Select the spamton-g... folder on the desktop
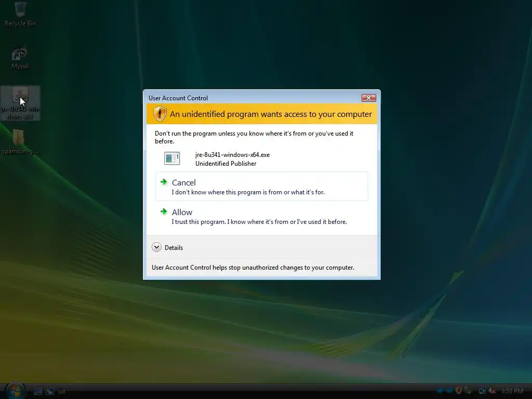Viewport: 532px width, 399px height. click(x=19, y=142)
